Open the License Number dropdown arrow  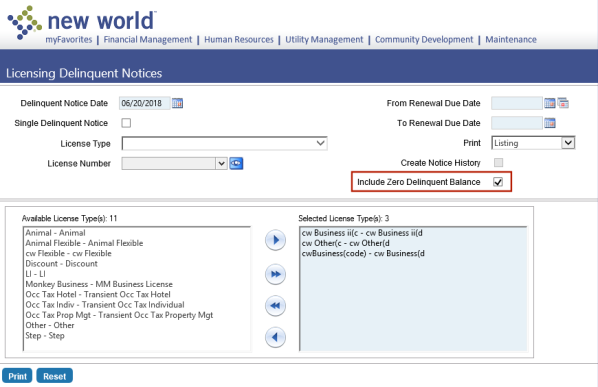221,164
